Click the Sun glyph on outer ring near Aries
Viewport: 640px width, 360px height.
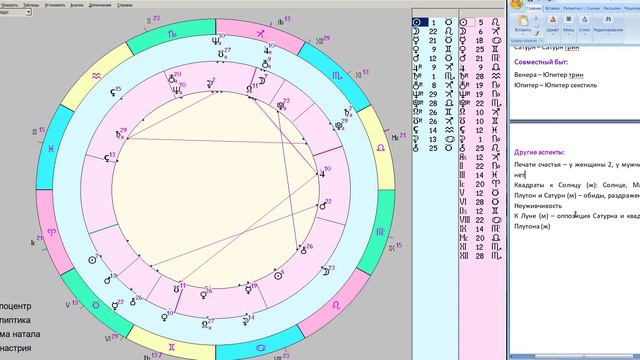pyautogui.click(x=92, y=259)
